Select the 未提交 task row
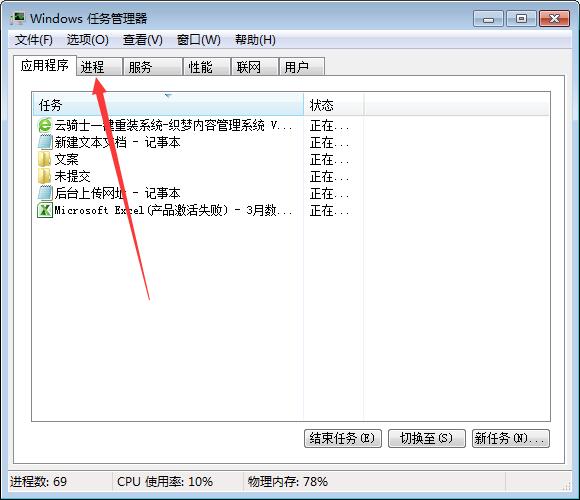 pos(64,176)
